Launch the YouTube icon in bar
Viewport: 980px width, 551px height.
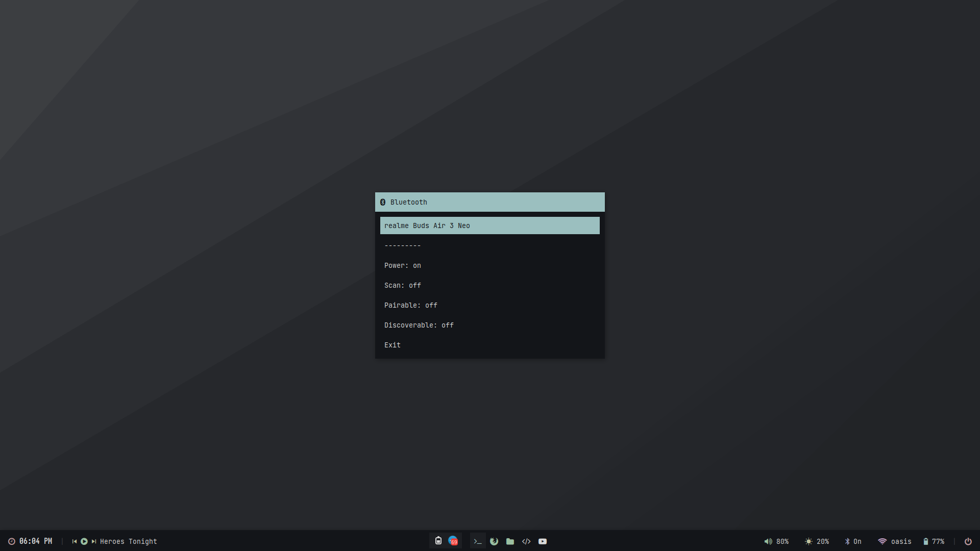point(543,541)
